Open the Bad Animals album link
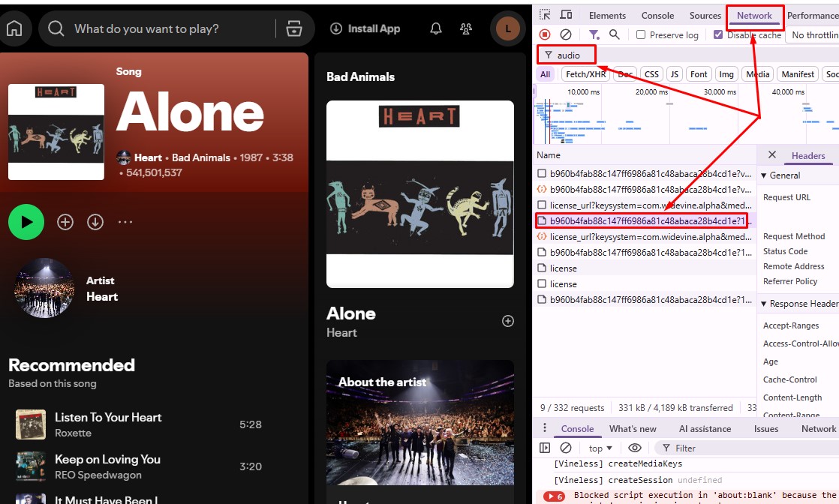The image size is (839, 504). 200,157
